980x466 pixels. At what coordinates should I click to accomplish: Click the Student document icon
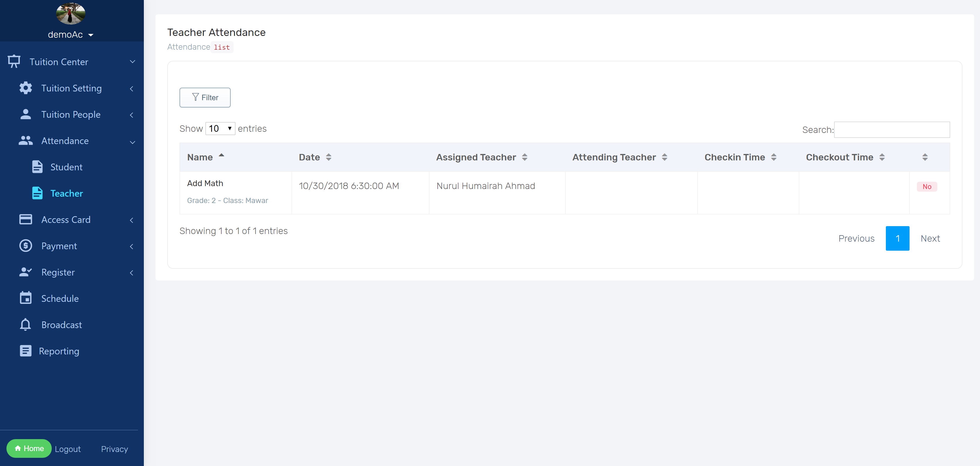(37, 167)
